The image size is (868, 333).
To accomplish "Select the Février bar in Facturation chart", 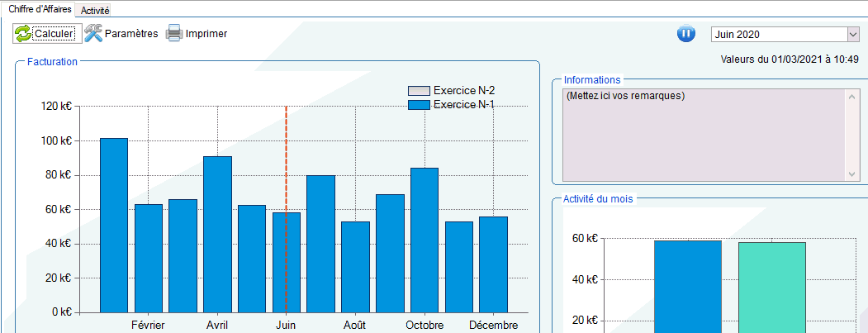I will 149,258.
